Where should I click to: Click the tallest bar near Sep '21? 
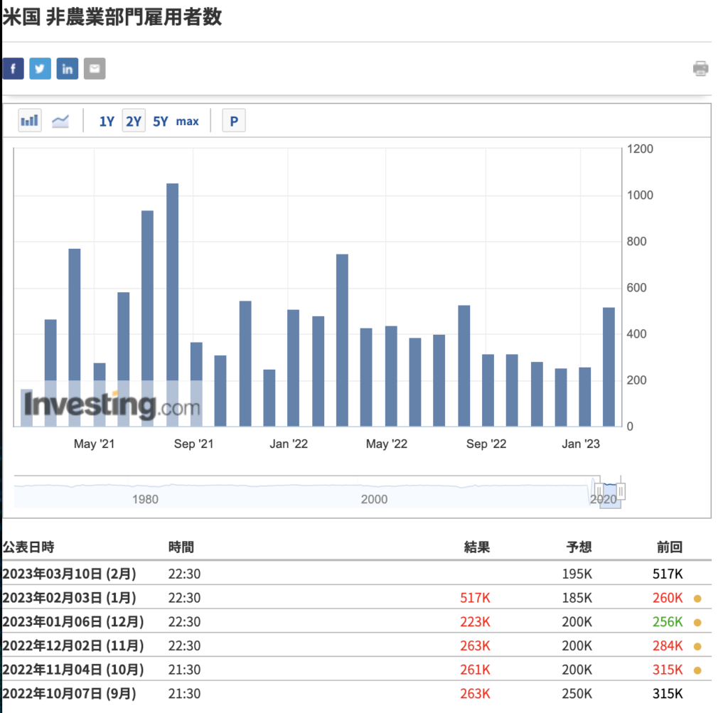[172, 304]
